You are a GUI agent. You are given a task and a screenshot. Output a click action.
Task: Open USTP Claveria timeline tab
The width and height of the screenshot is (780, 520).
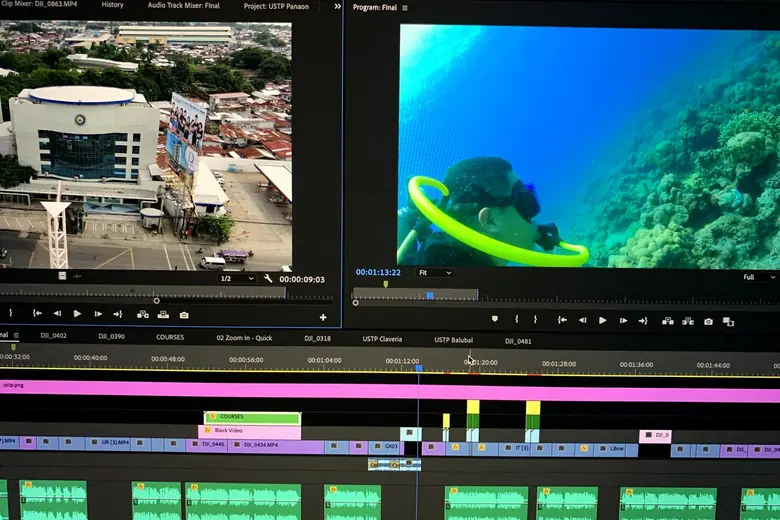pyautogui.click(x=382, y=339)
